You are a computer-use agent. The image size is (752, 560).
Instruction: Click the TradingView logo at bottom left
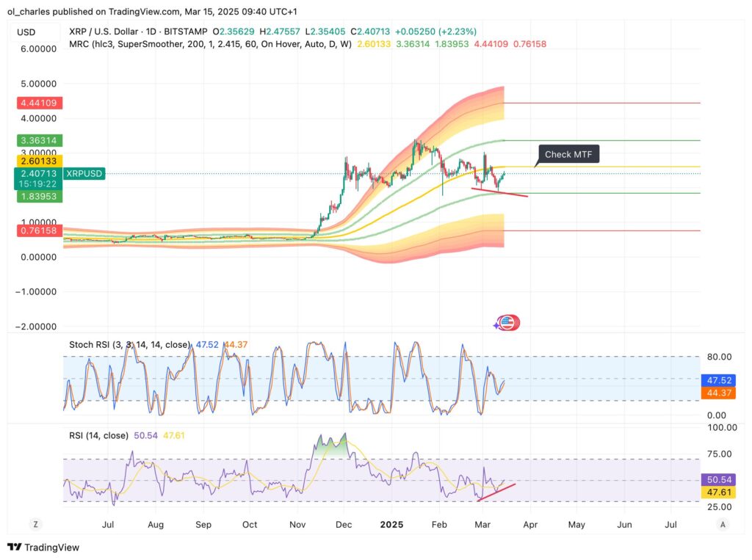click(42, 548)
